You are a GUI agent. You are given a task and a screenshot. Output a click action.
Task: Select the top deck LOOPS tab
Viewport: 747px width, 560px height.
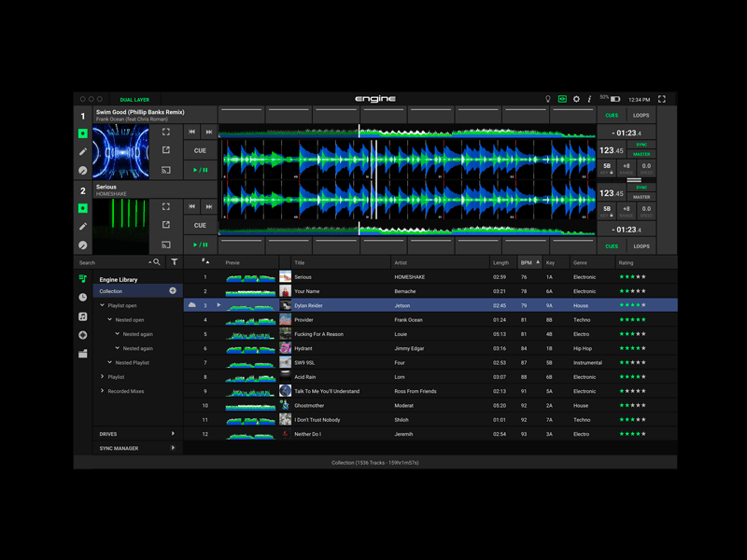641,115
